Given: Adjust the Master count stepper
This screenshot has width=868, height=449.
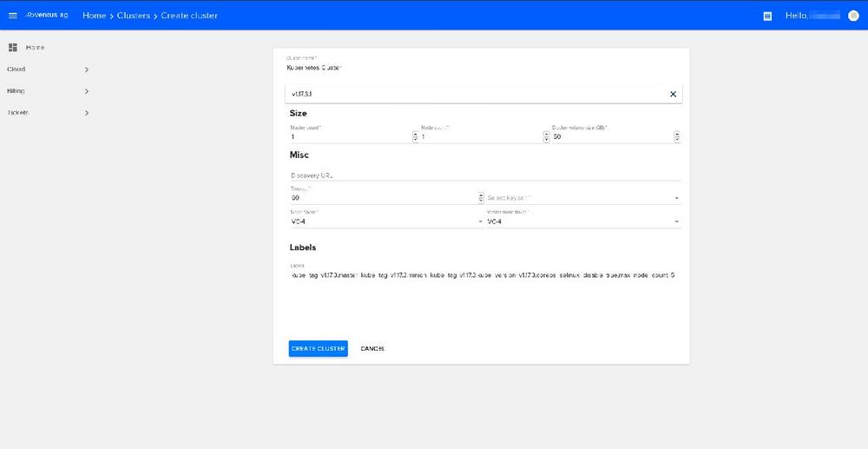Looking at the screenshot, I should tap(415, 136).
